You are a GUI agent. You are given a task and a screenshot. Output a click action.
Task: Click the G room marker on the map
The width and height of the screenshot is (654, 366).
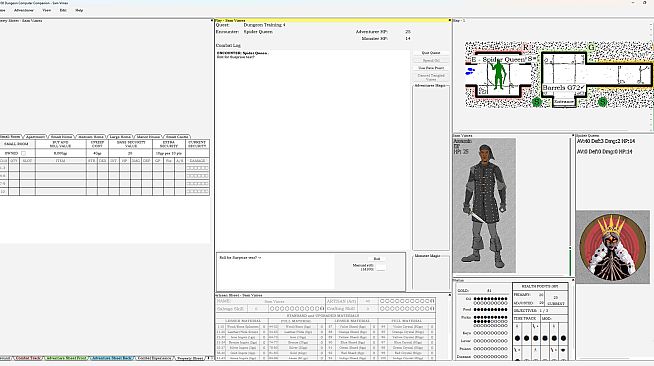[x=591, y=48]
